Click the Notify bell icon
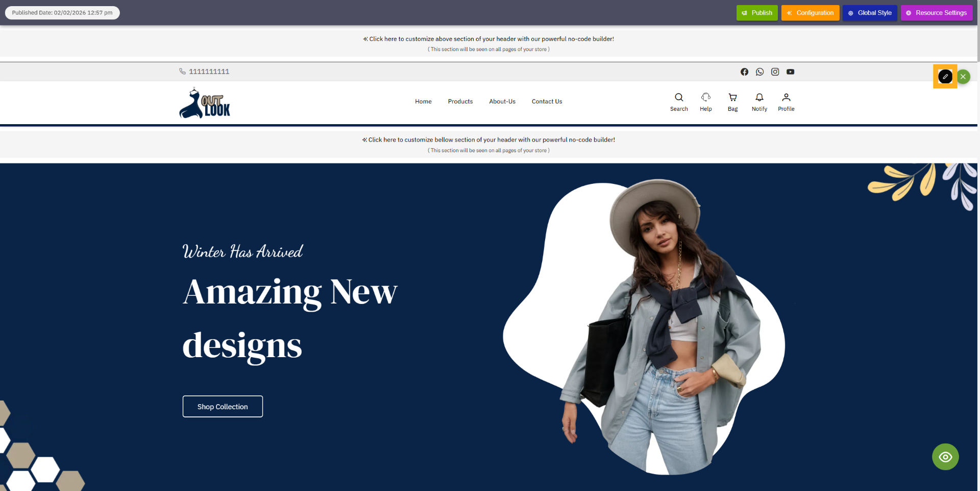This screenshot has width=980, height=491. (759, 97)
